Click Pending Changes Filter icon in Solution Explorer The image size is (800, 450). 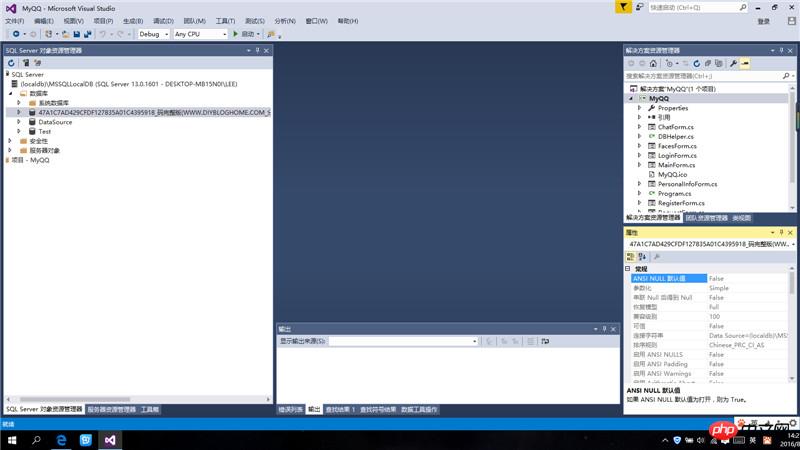tap(669, 63)
